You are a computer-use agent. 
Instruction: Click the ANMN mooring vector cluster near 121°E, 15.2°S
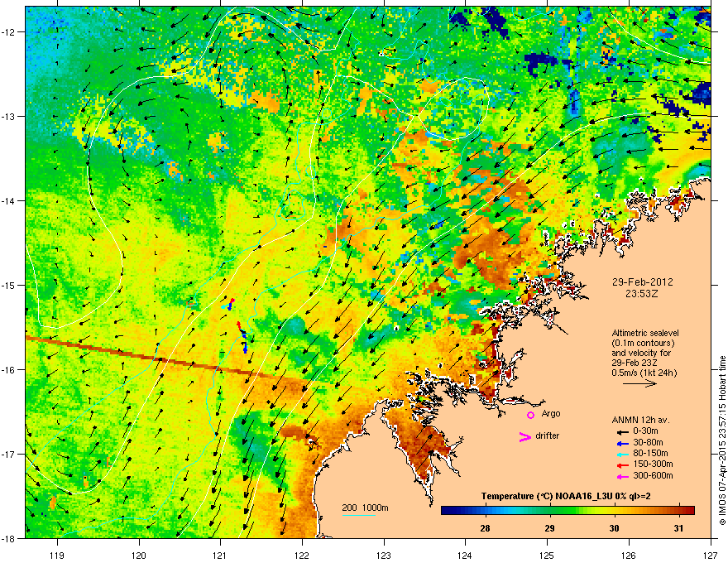228,304
